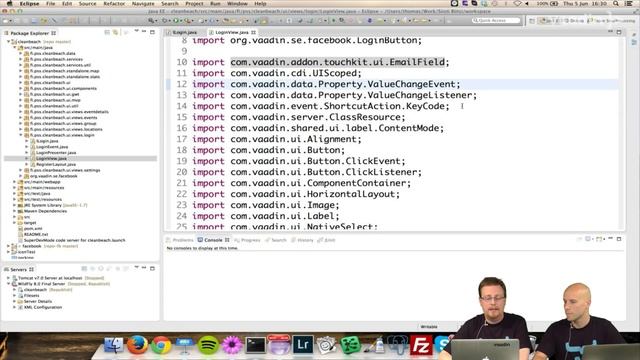The image size is (640, 360).
Task: Open Package Explorer view menu arrow
Action: point(136,31)
